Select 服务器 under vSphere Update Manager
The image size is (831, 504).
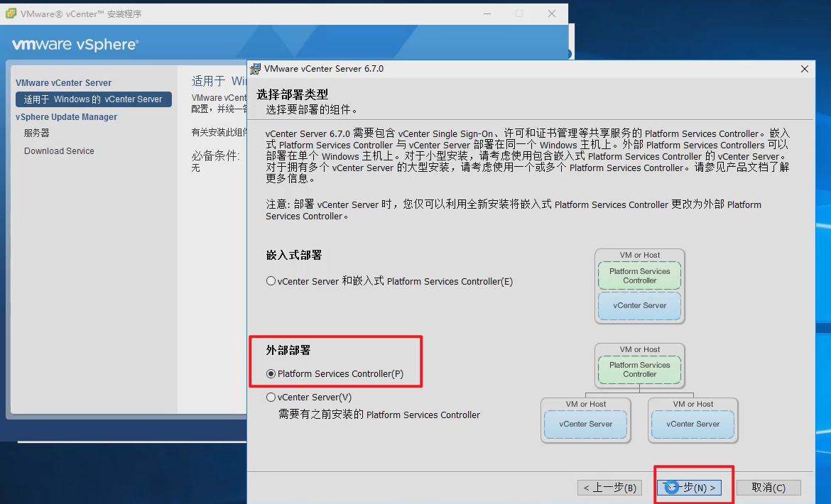(36, 133)
